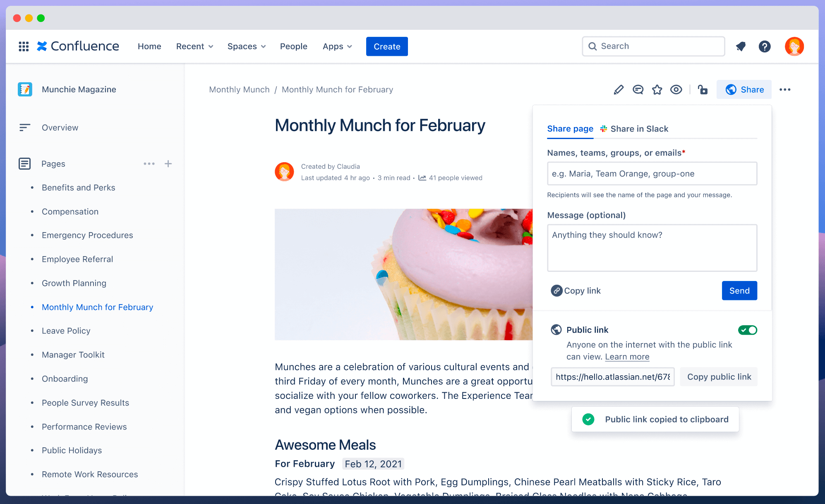Click the Send button
This screenshot has width=825, height=504.
(739, 290)
